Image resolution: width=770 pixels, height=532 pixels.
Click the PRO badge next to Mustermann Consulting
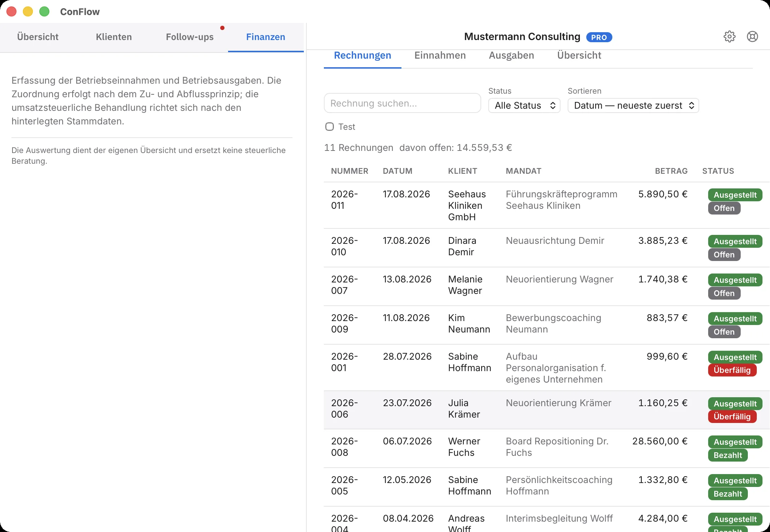click(599, 37)
